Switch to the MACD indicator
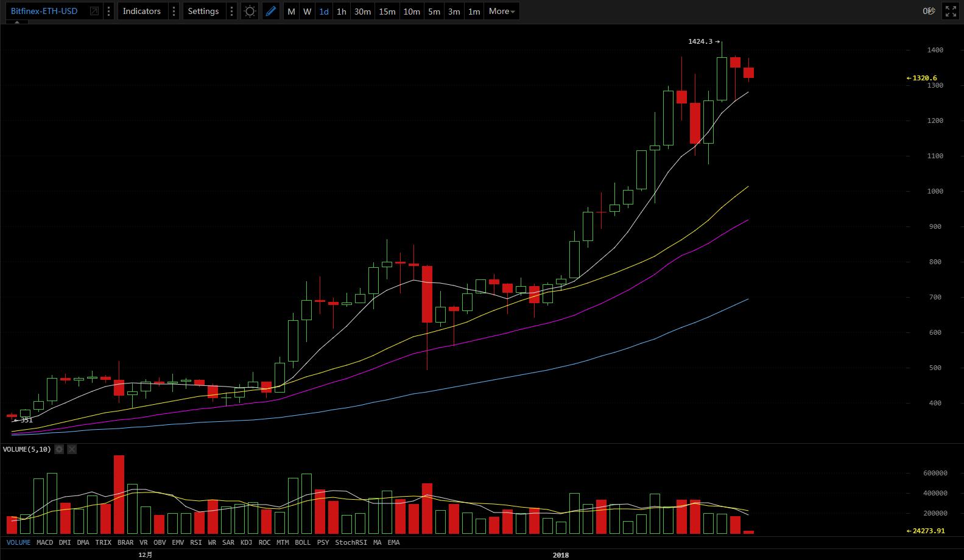The width and height of the screenshot is (964, 560). click(44, 542)
